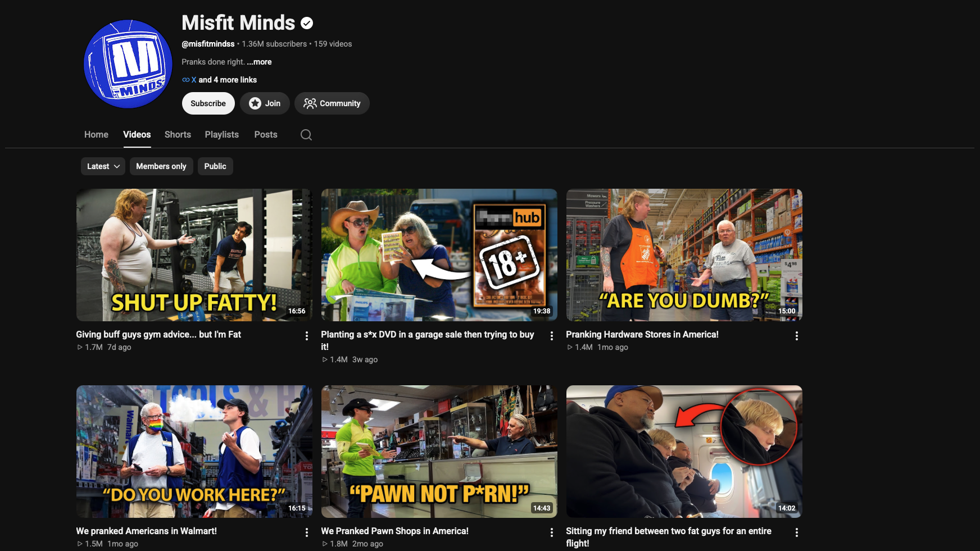The width and height of the screenshot is (980, 551).
Task: Open the Community button
Action: pyautogui.click(x=332, y=103)
